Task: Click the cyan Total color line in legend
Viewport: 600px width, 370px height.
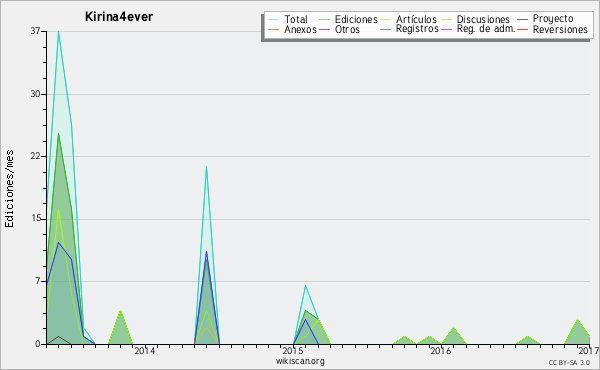Action: (274, 19)
